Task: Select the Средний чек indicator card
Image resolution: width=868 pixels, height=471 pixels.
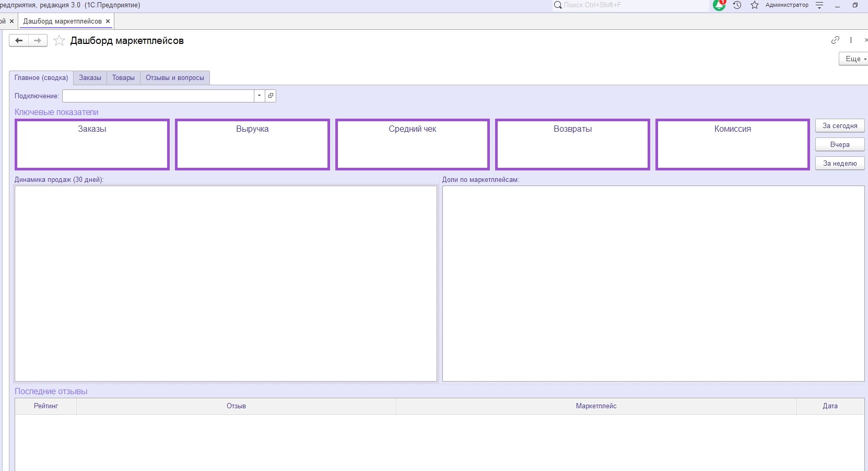Action: [413, 144]
